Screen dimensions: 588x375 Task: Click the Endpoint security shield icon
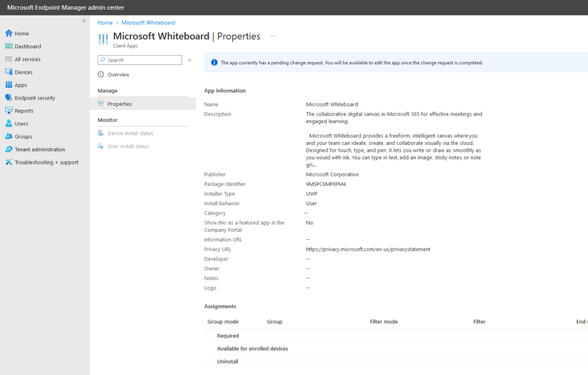pos(9,98)
